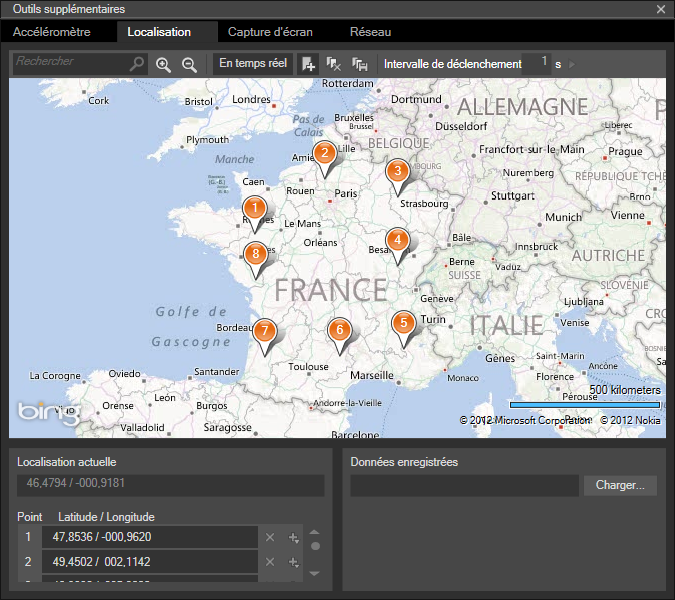Image resolution: width=675 pixels, height=600 pixels.
Task: Delete point 1 with its X icon
Action: point(270,537)
